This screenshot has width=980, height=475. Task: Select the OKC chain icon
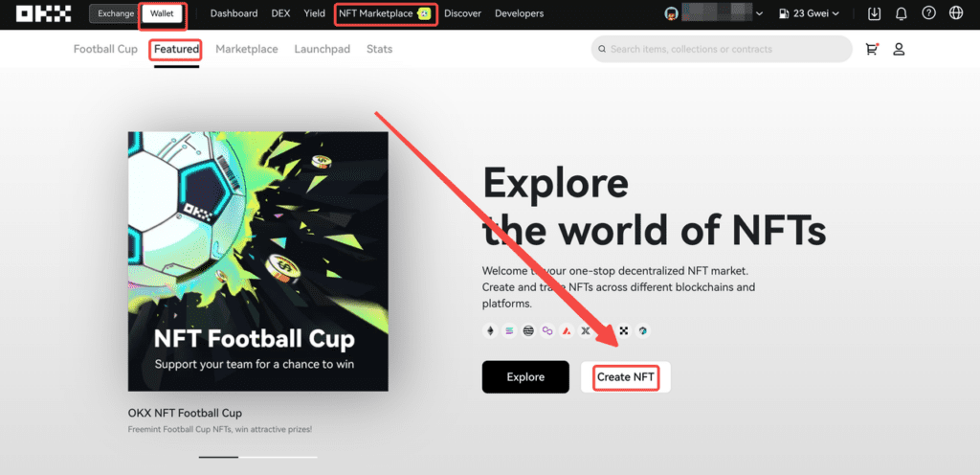(624, 330)
